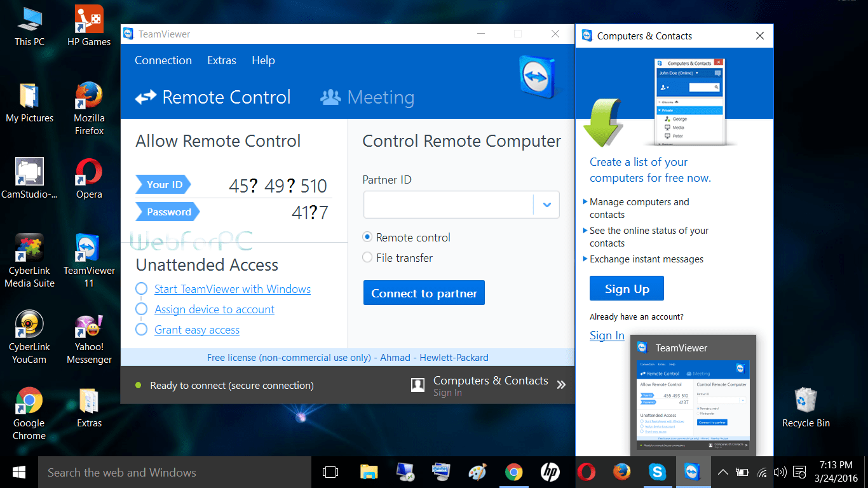Click the Start TeamViewer with Windows link

point(233,289)
